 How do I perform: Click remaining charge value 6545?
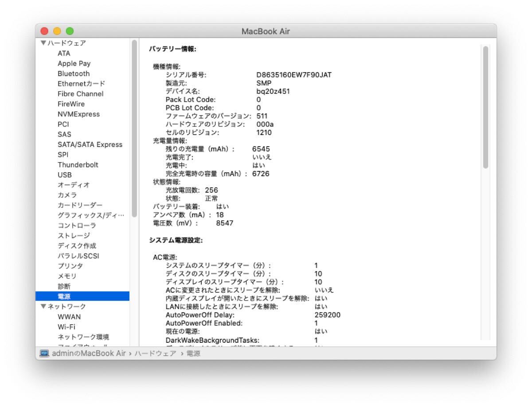click(x=261, y=149)
